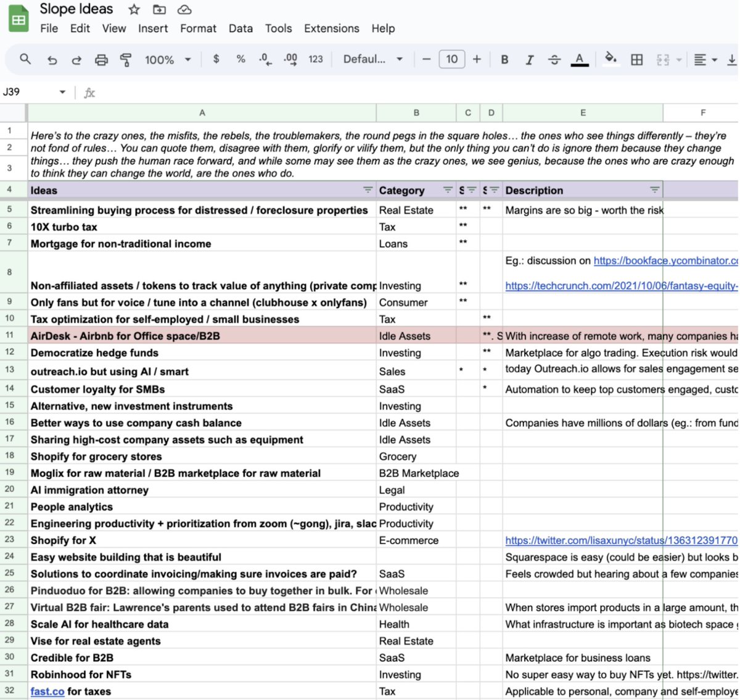Search the menus with magnifier icon
The height and width of the screenshot is (700, 740).
[x=25, y=59]
